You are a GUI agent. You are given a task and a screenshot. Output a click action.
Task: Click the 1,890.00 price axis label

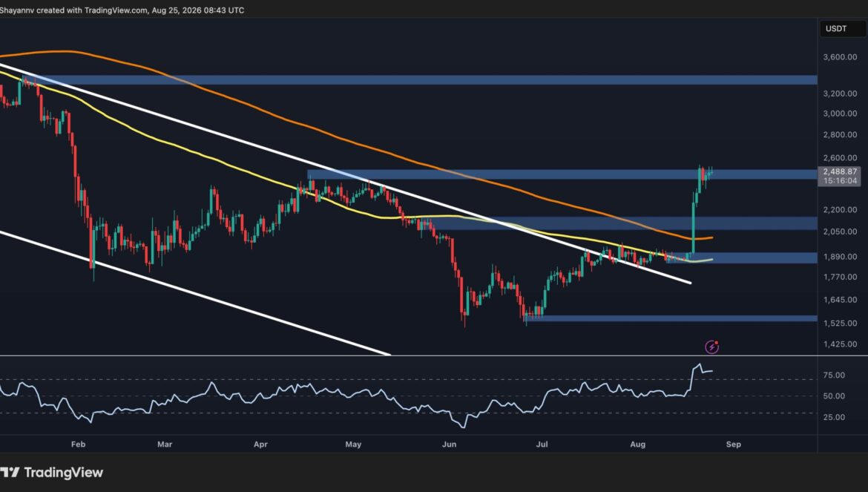pyautogui.click(x=840, y=257)
